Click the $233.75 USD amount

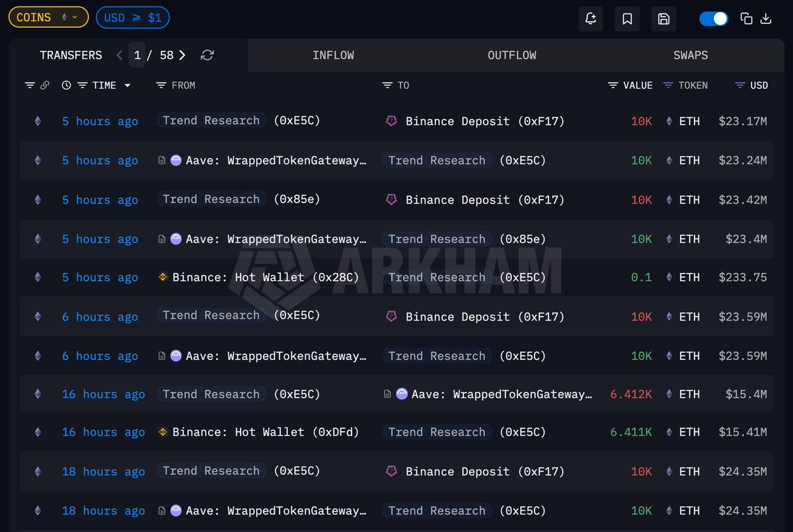[x=743, y=278]
